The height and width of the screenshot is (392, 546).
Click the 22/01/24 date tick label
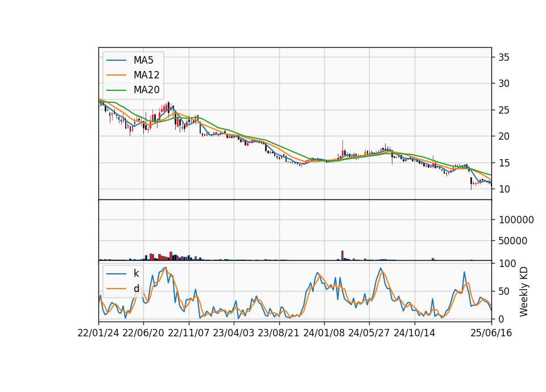pyautogui.click(x=98, y=333)
